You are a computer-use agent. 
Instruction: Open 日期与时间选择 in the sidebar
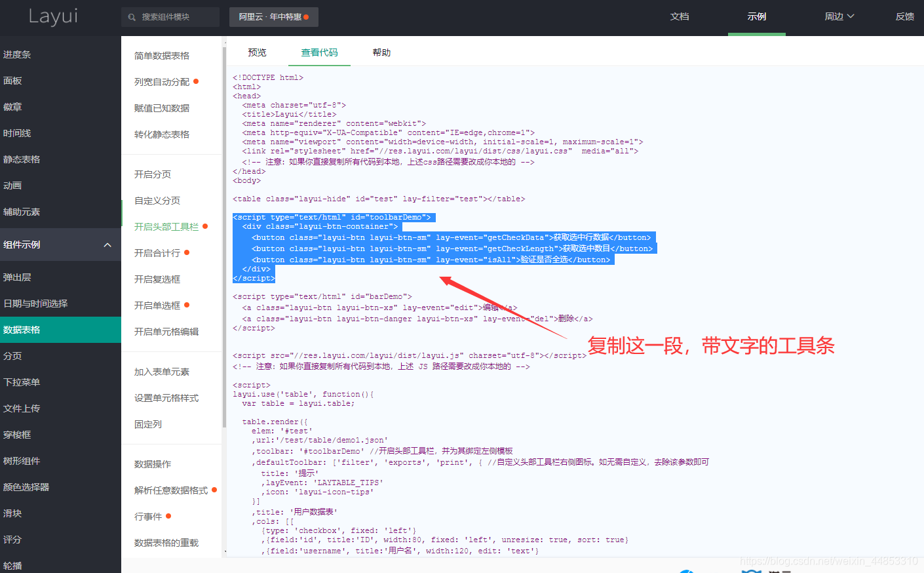coord(60,304)
